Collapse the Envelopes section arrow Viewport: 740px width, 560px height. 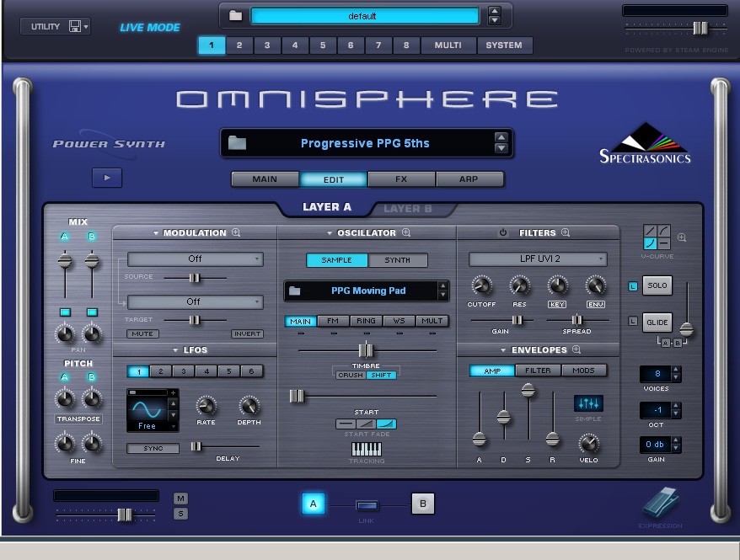pos(503,350)
